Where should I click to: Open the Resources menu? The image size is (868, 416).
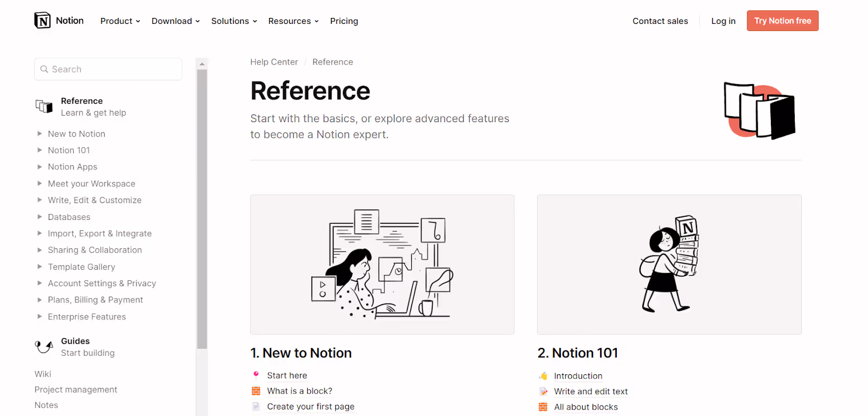[x=293, y=21]
